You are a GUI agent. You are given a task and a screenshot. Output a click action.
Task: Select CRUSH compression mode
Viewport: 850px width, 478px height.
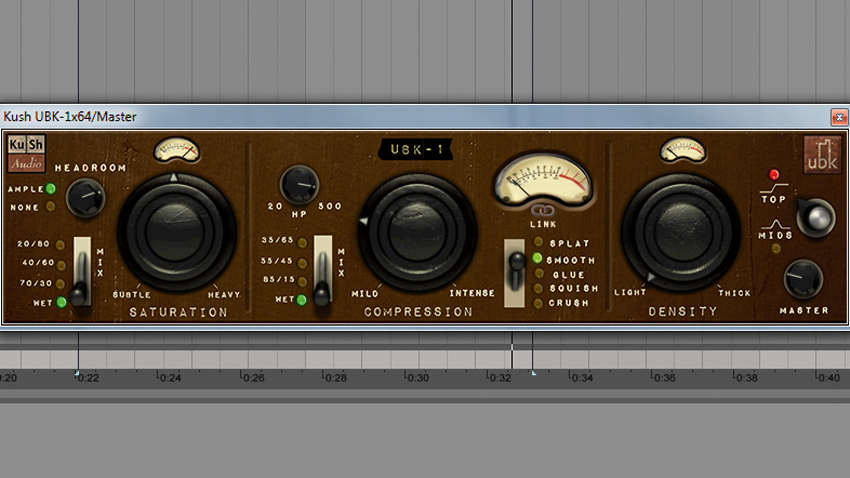[x=538, y=303]
